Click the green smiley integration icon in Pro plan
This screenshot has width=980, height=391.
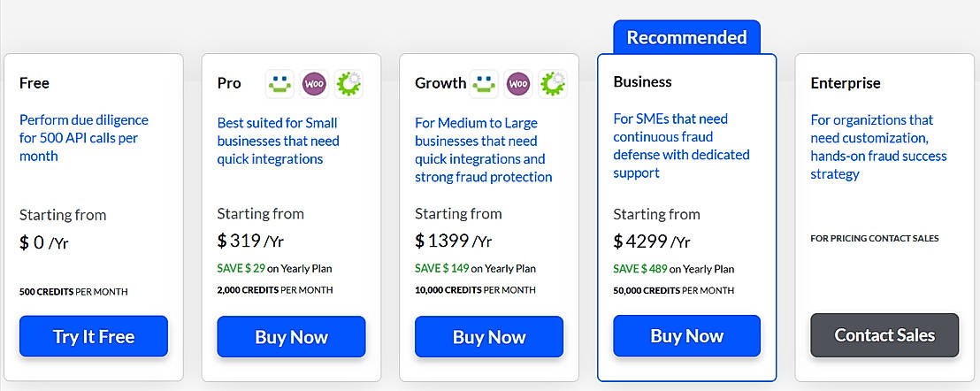[x=280, y=84]
